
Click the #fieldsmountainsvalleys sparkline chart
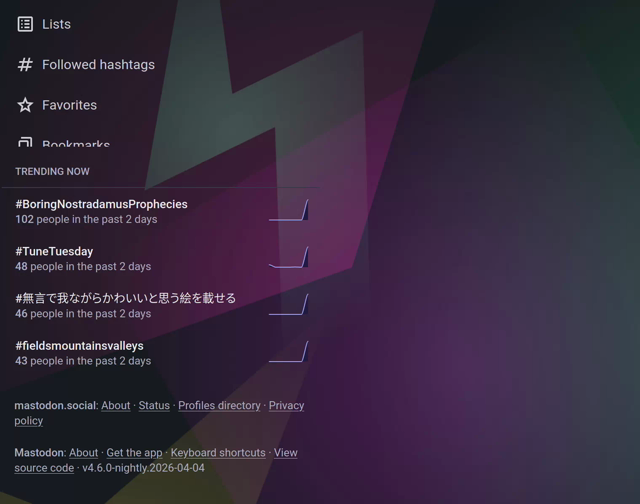(x=289, y=352)
